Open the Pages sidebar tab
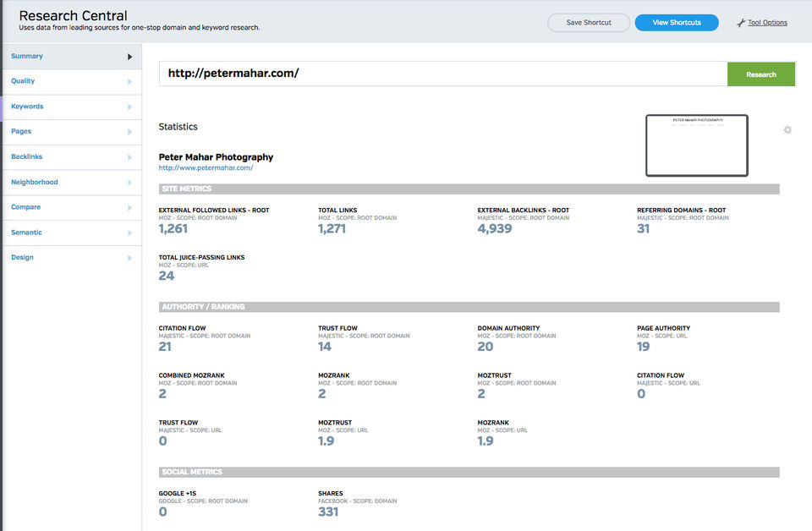 point(22,132)
